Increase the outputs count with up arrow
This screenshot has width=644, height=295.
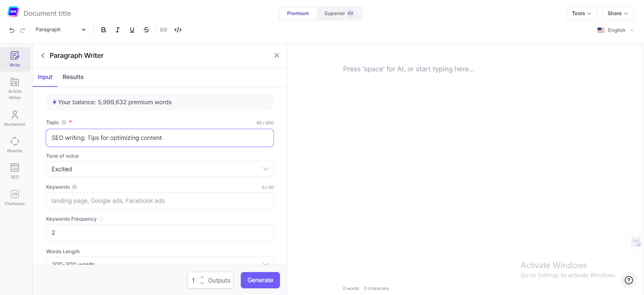(x=202, y=277)
